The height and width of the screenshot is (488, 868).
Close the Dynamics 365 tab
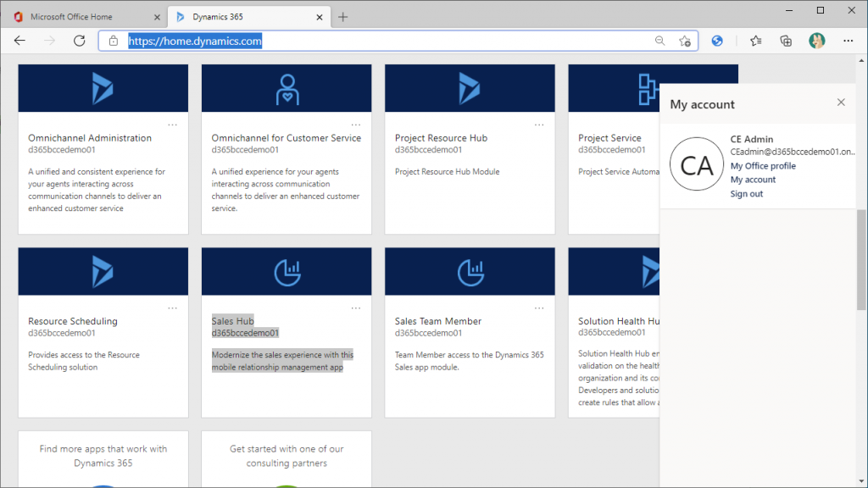click(x=320, y=17)
